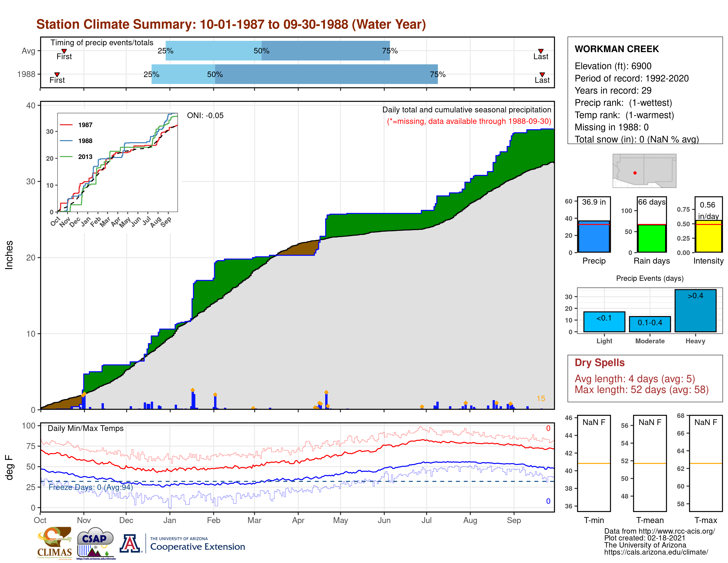Click the 'Precip rank: (1-wettest)' text
Screen dimensions: 728x563
(x=623, y=103)
